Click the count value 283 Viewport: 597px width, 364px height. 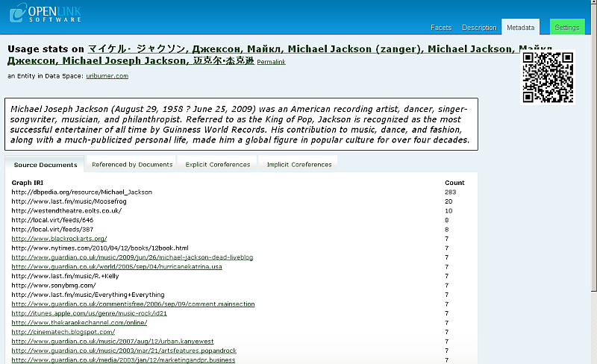coord(450,192)
